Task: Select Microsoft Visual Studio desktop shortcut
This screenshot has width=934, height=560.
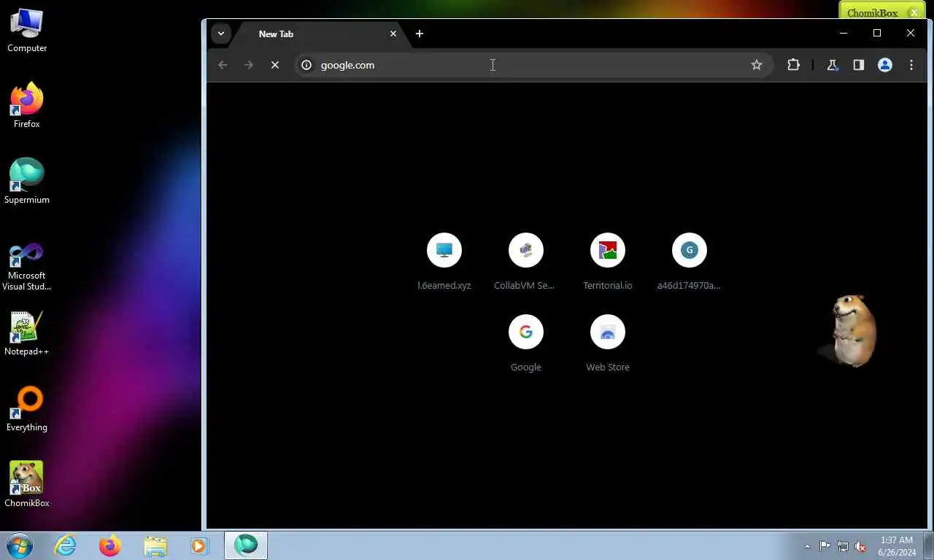Action: point(27,266)
